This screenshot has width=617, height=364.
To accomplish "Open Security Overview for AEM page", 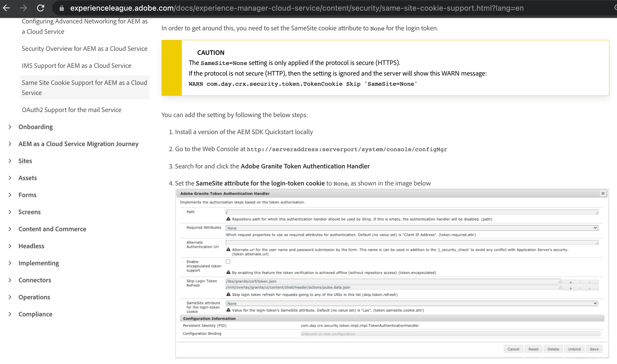I will (x=84, y=49).
